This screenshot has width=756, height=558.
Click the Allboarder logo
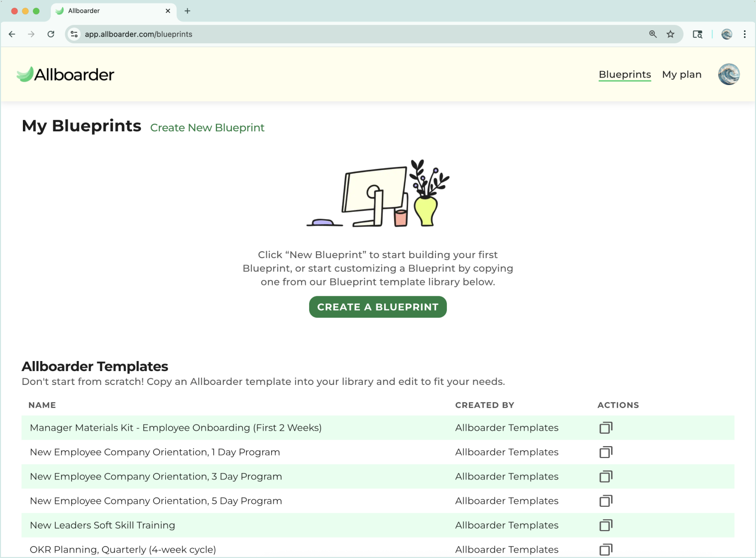(x=65, y=75)
